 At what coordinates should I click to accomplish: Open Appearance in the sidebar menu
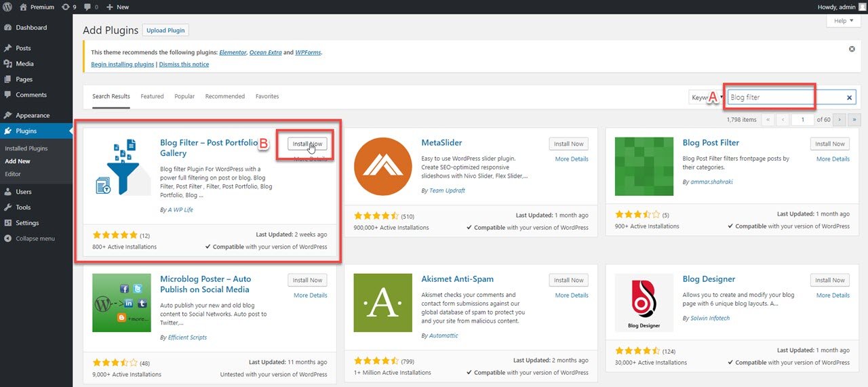(33, 115)
